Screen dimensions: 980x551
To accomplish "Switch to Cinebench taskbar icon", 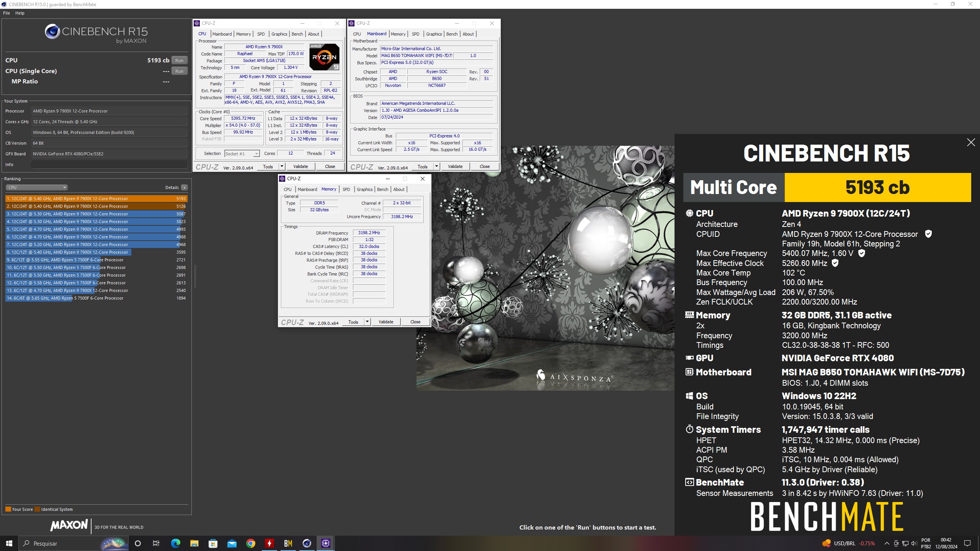I will (x=307, y=543).
